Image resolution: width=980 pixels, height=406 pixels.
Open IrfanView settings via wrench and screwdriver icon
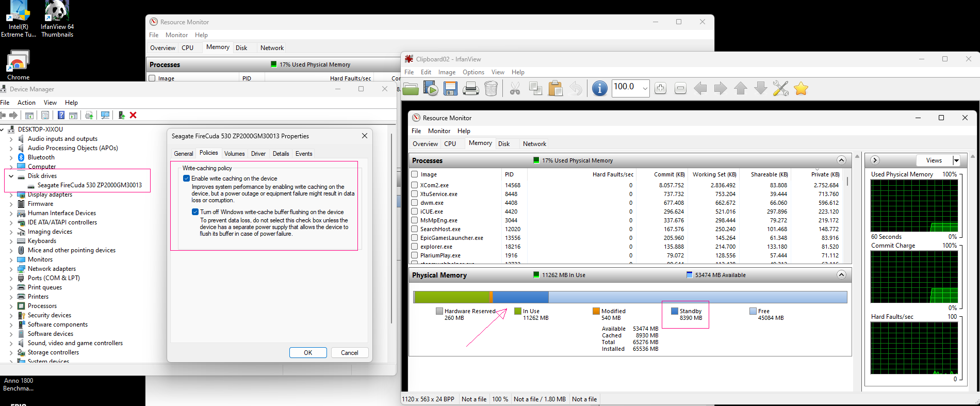coord(781,88)
